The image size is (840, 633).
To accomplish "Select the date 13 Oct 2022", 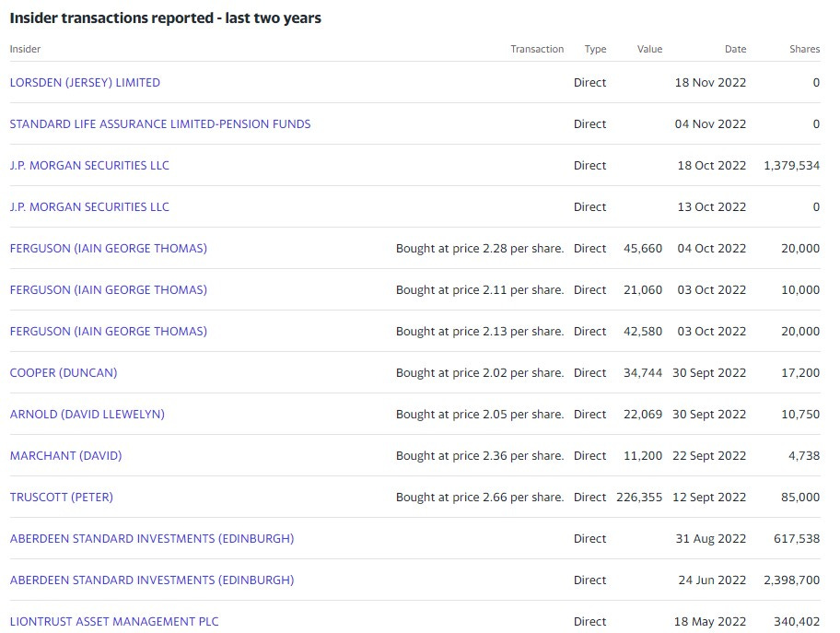I will [712, 207].
